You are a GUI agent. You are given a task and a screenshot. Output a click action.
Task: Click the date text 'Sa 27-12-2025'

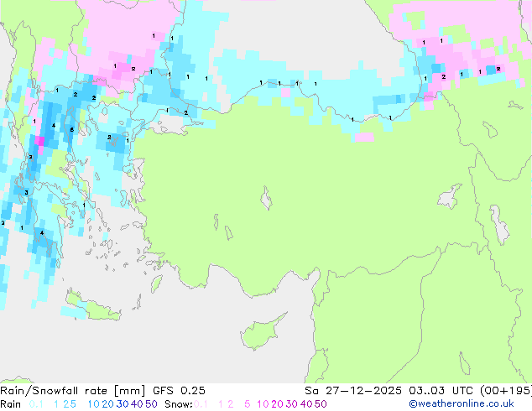(353, 391)
